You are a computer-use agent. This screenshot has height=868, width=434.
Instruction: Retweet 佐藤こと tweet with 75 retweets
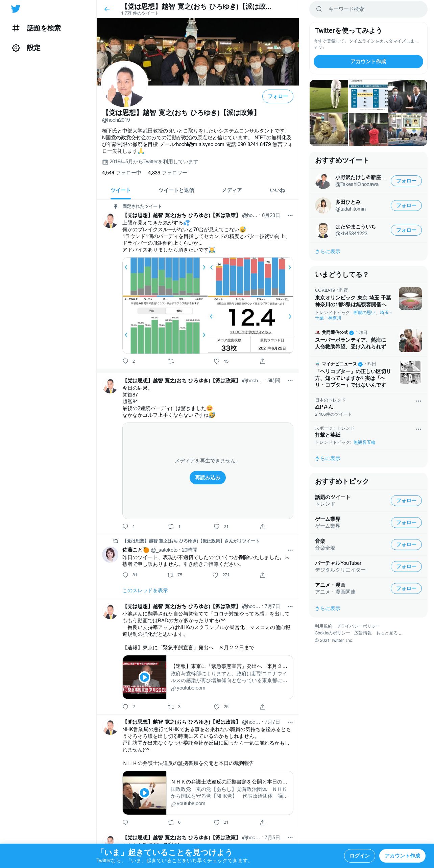pos(170,575)
